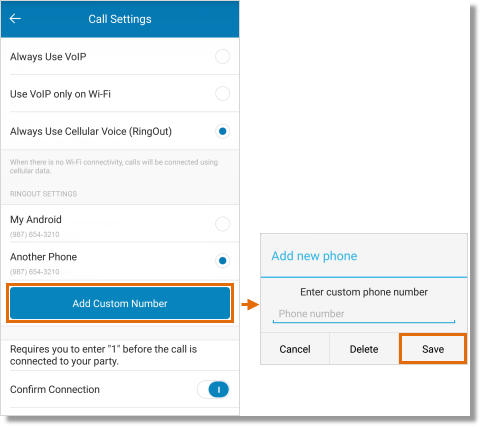Screen dimensions: 481x427
Task: Select the Always Use VoIP radio button
Action: [x=222, y=56]
